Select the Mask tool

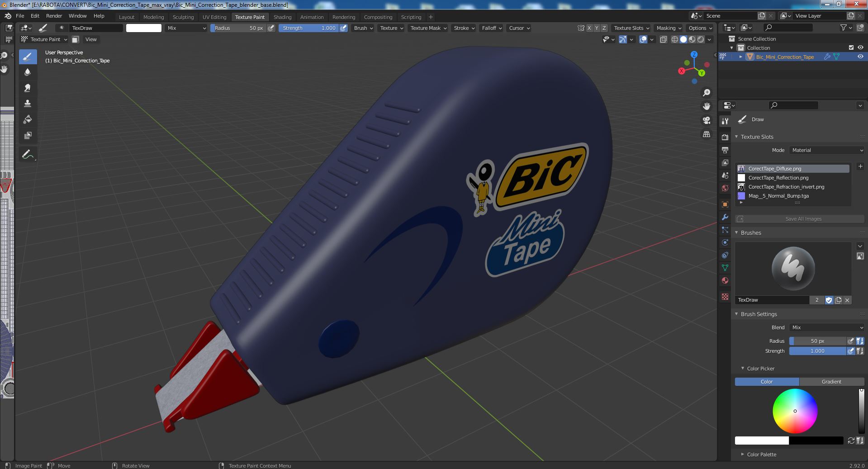point(28,135)
